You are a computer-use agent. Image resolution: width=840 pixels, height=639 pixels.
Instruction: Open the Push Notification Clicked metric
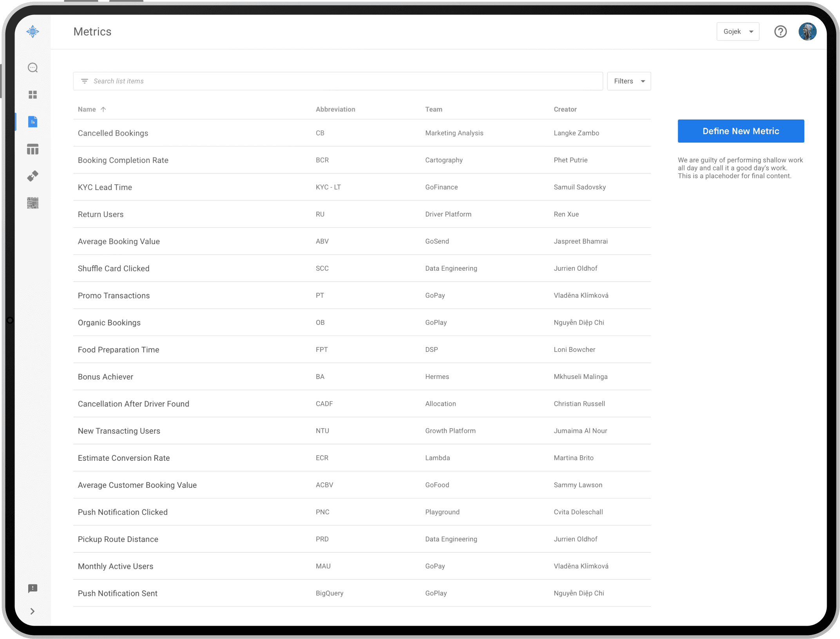point(123,512)
